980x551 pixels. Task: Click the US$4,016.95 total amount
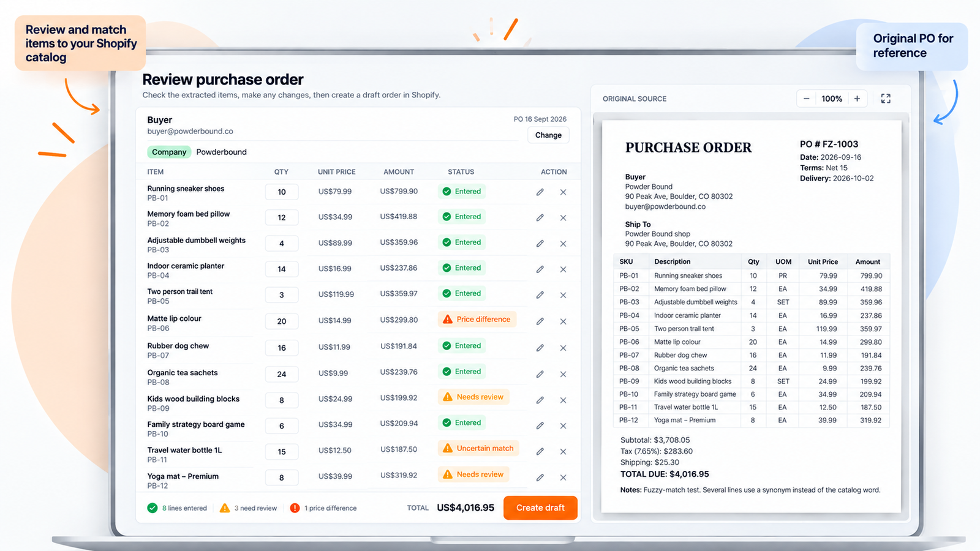466,508
